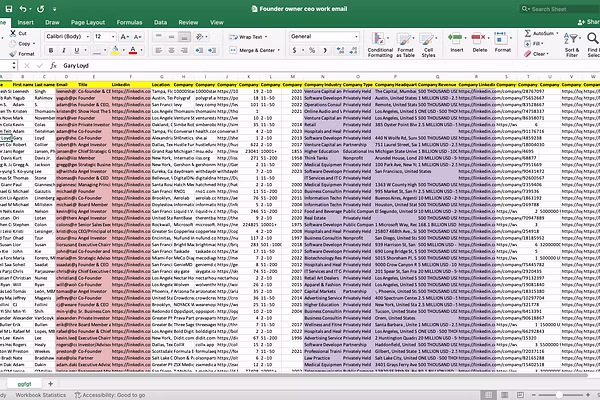Expand the fill color dropdown arrow
The height and width of the screenshot is (400, 600).
pos(124,50)
